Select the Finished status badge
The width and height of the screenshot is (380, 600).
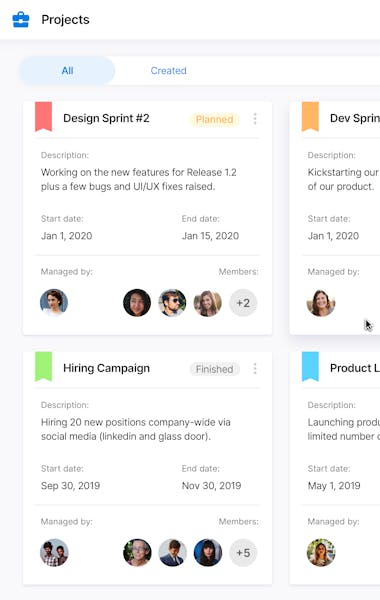(x=215, y=369)
